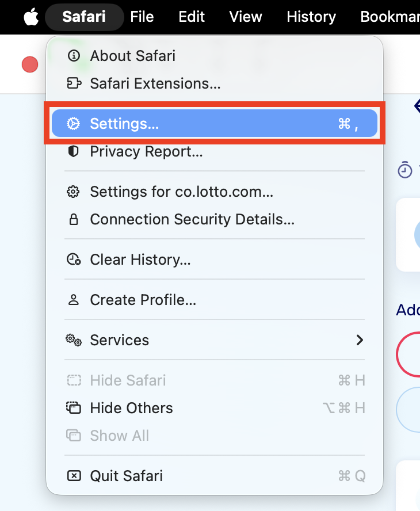Click the red close window button
Viewport: 420px width, 511px height.
coord(30,64)
